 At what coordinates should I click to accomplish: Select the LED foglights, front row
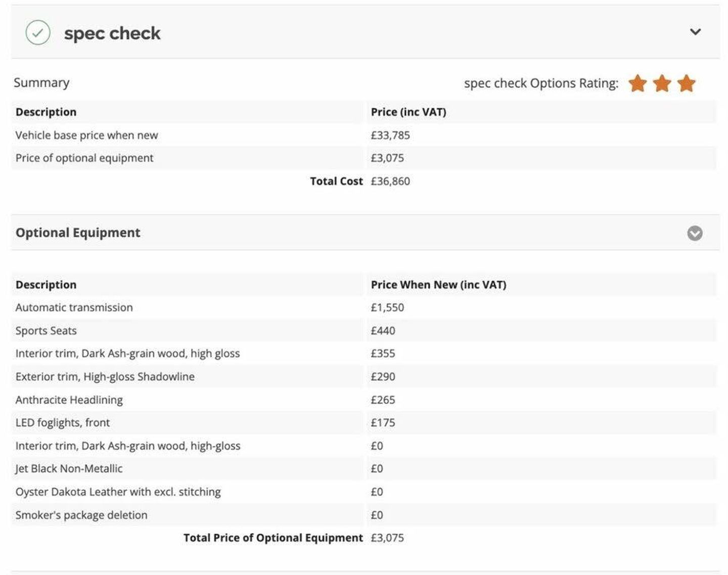[x=364, y=422]
